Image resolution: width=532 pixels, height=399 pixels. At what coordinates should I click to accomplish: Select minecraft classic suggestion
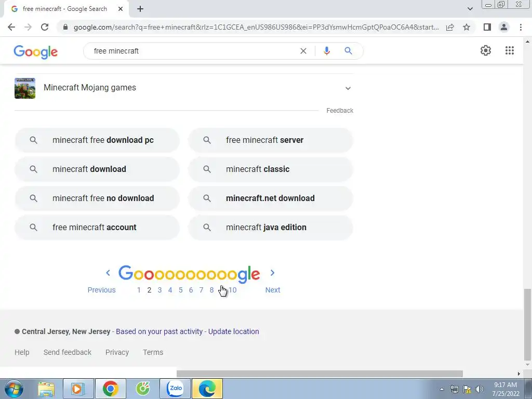pos(270,169)
